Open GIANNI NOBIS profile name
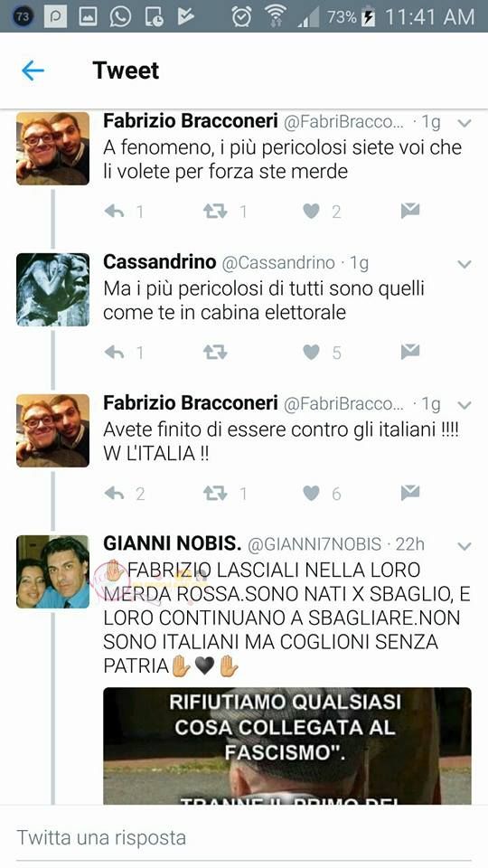The height and width of the screenshot is (868, 488). (172, 543)
